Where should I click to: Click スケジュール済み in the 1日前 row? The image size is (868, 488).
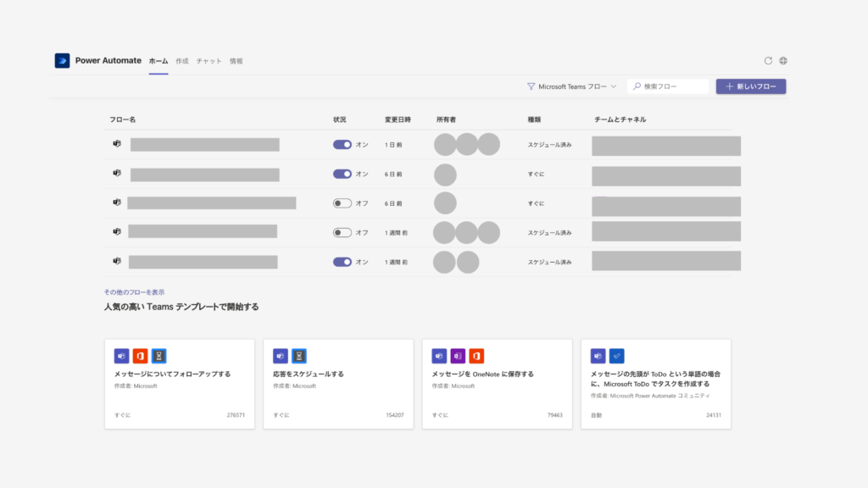click(549, 145)
